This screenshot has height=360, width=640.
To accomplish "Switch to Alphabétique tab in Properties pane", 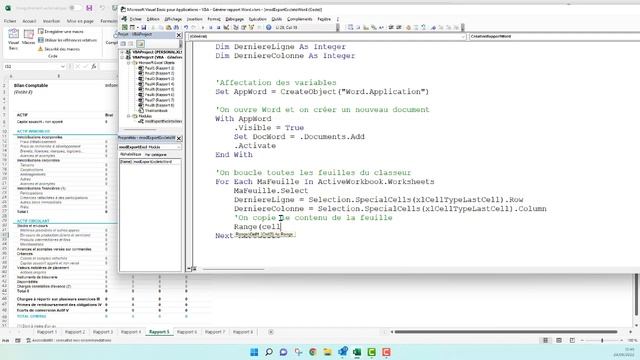I will tap(131, 155).
